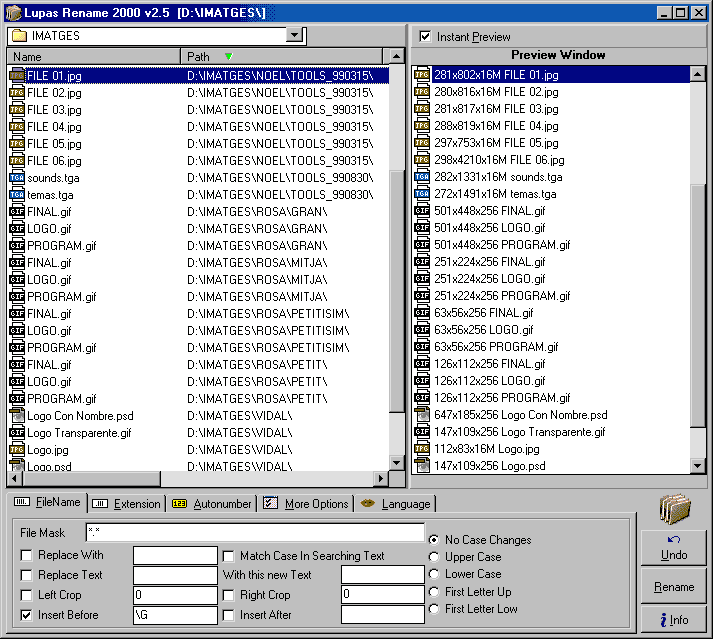Uncheck the Insert Before option
The image size is (713, 639).
pyautogui.click(x=26, y=615)
